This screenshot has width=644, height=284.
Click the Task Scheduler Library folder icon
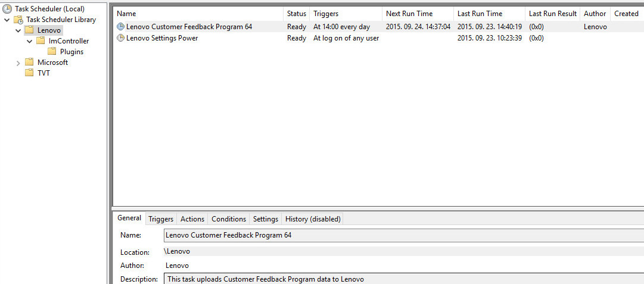pyautogui.click(x=18, y=20)
